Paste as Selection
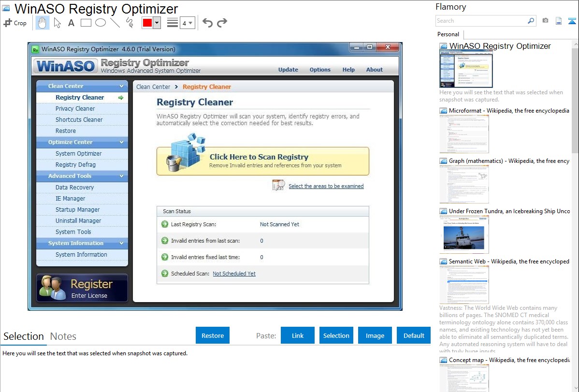This screenshot has width=579, height=392. click(336, 335)
